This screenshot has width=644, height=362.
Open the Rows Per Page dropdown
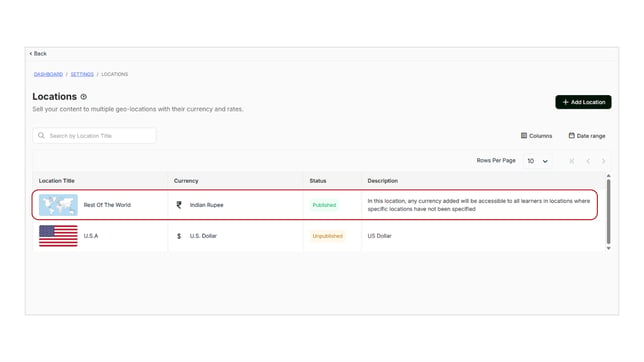(x=537, y=161)
